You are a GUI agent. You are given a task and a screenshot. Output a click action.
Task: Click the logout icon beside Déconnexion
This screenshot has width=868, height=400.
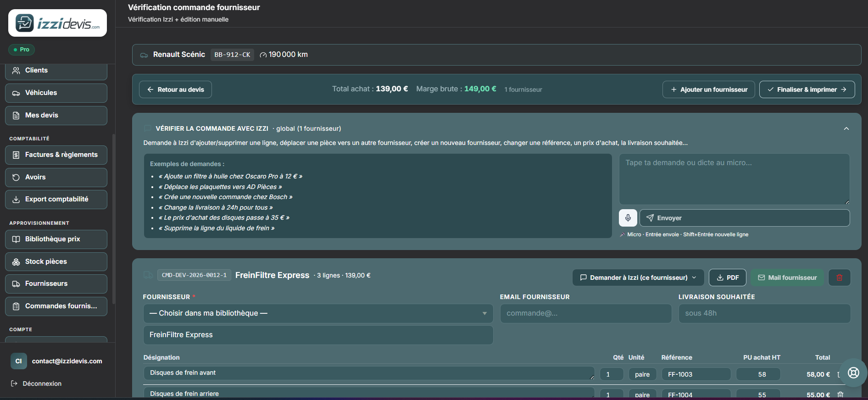14,383
